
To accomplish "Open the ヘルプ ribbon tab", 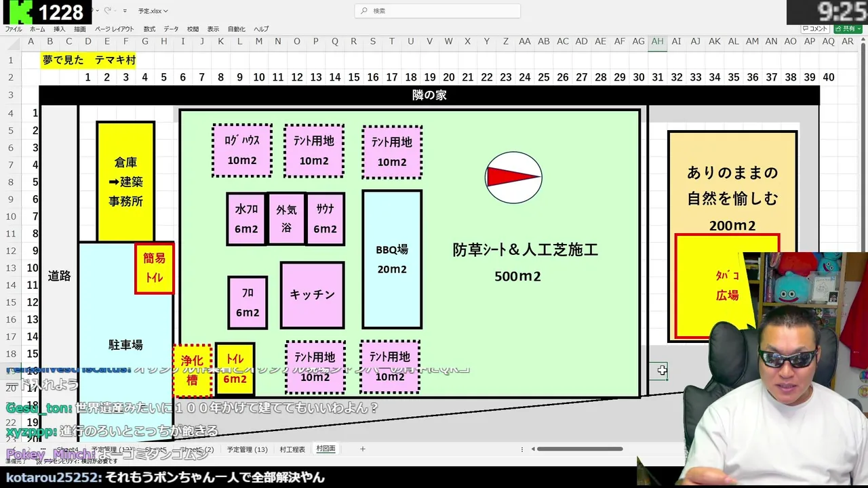I will pos(261,29).
